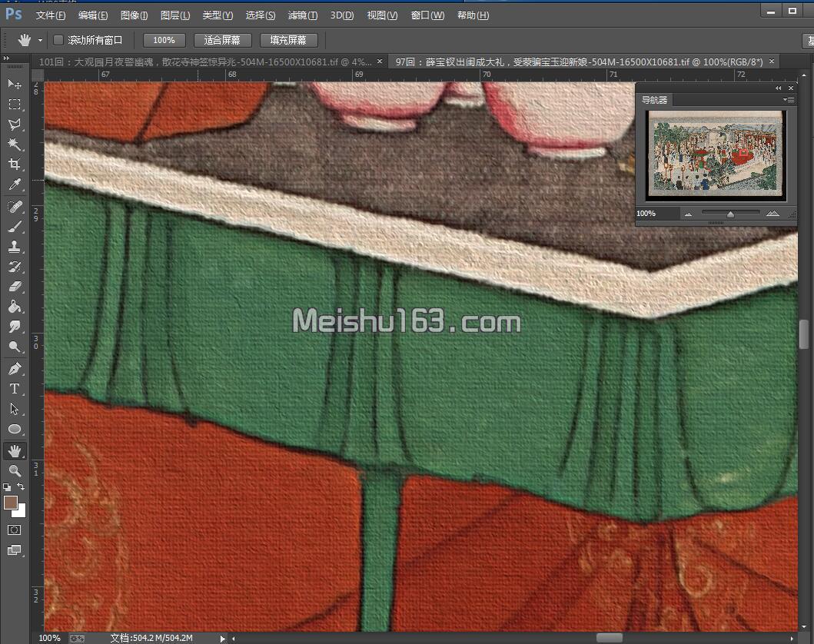This screenshot has height=644, width=814.
Task: Select the Dodge tool
Action: [x=15, y=347]
